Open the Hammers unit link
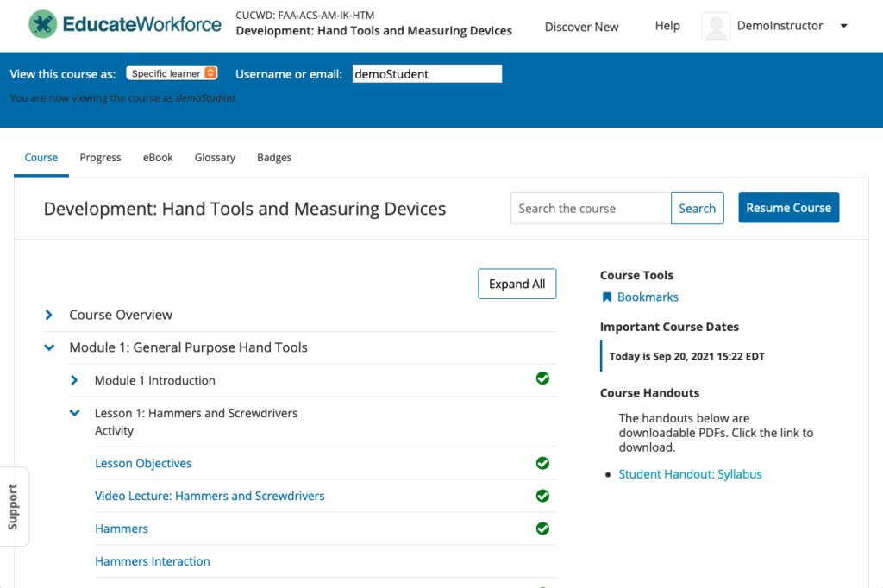Screen dimensions: 883x588 point(121,529)
